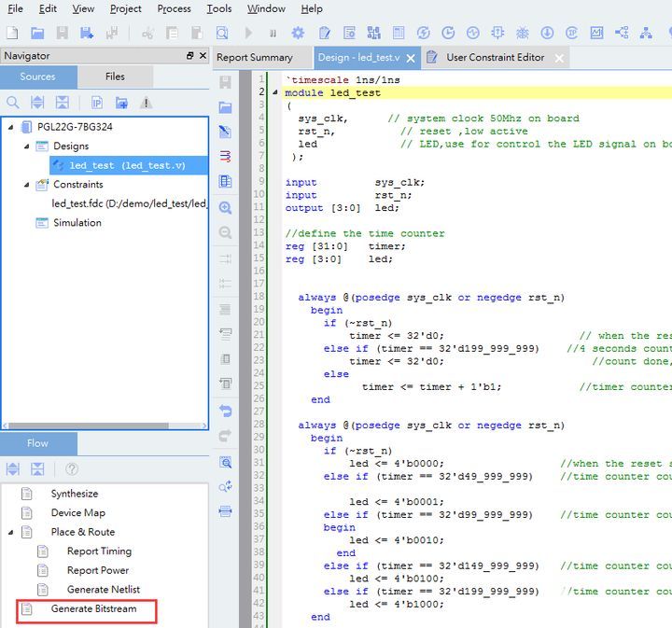The width and height of the screenshot is (672, 628).
Task: Click the settings gear icon in main toolbar
Action: [298, 33]
